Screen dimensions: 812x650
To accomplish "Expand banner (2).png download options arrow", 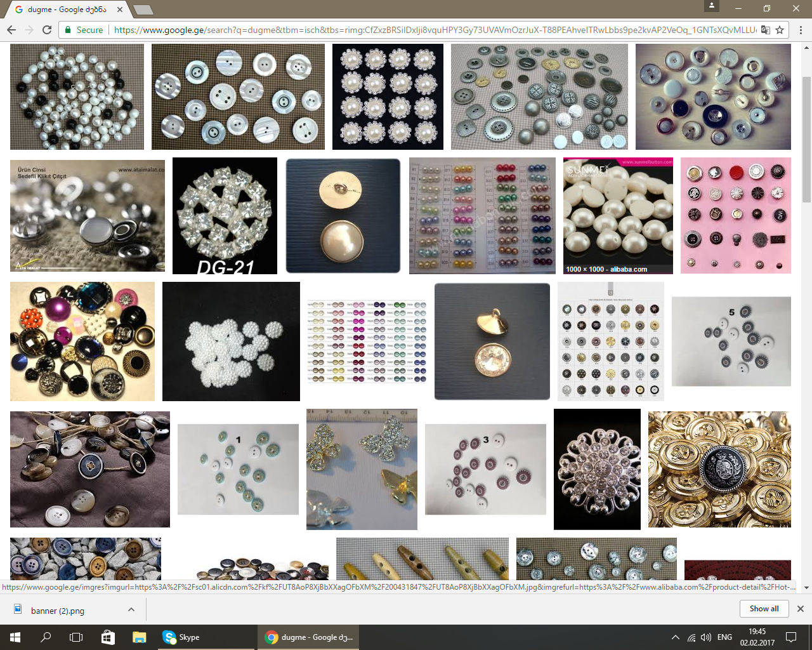I will click(131, 610).
